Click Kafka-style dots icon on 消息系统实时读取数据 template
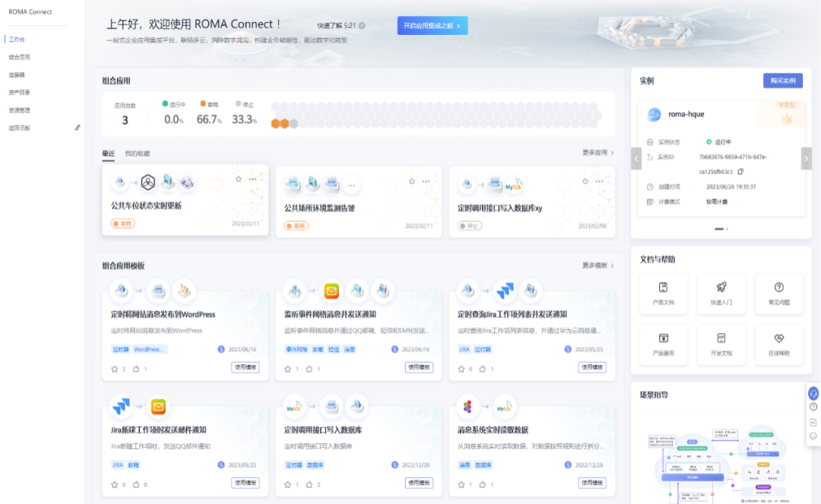821x504 pixels. point(468,406)
